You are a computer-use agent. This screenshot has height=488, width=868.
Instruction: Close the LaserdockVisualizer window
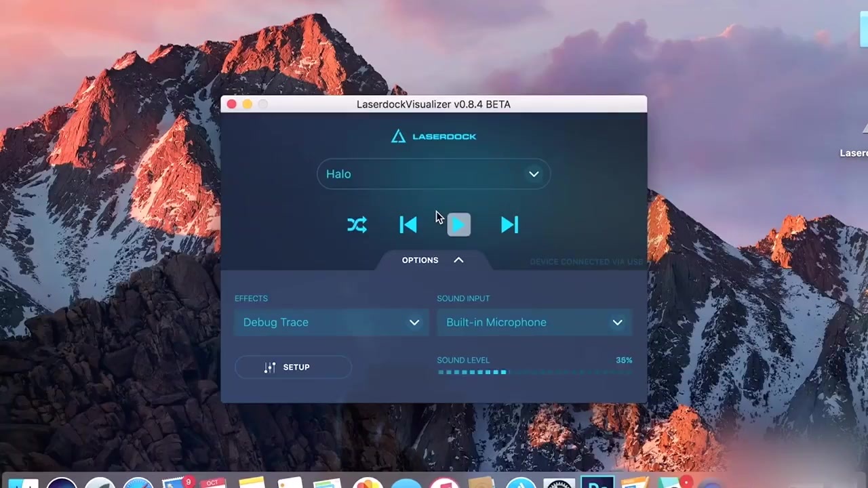(232, 104)
